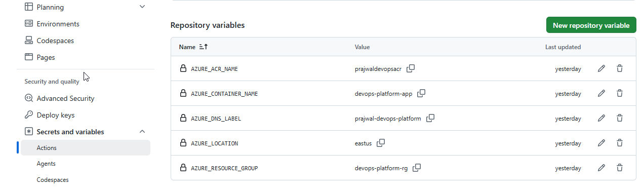The height and width of the screenshot is (191, 644).
Task: Select Actions under Secrets and variables
Action: tap(86, 148)
